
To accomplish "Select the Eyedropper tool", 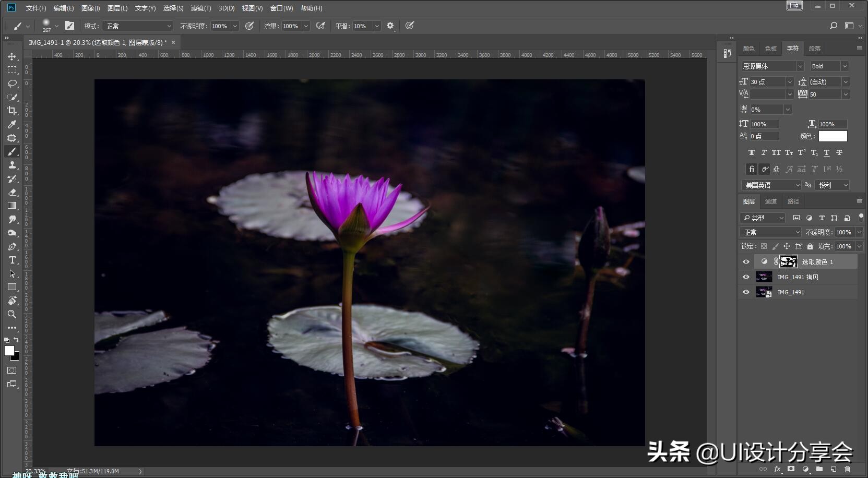I will (x=12, y=124).
